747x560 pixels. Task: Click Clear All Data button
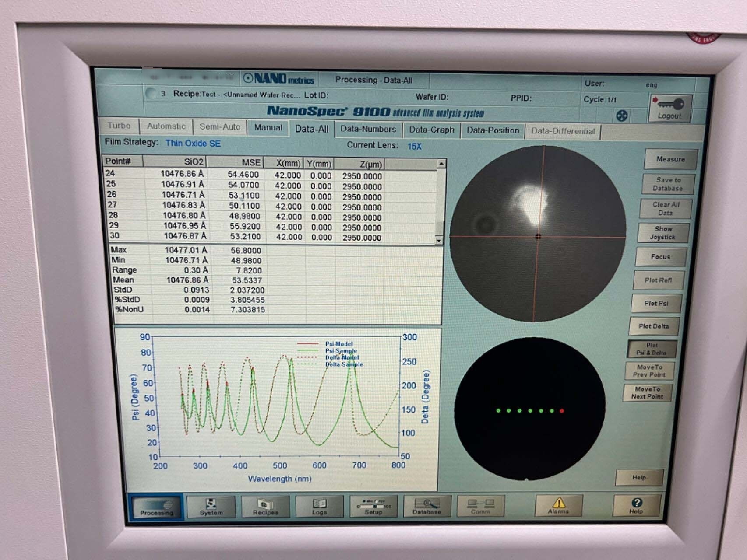[666, 208]
